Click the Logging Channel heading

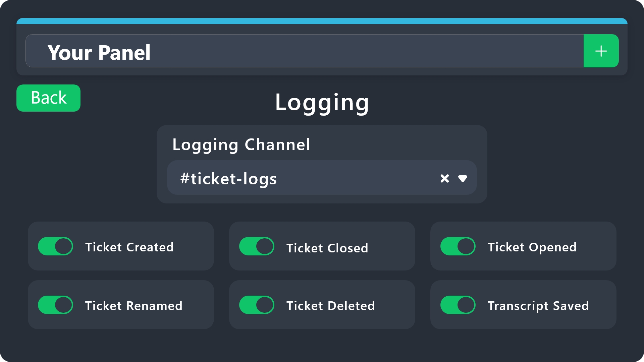point(241,145)
